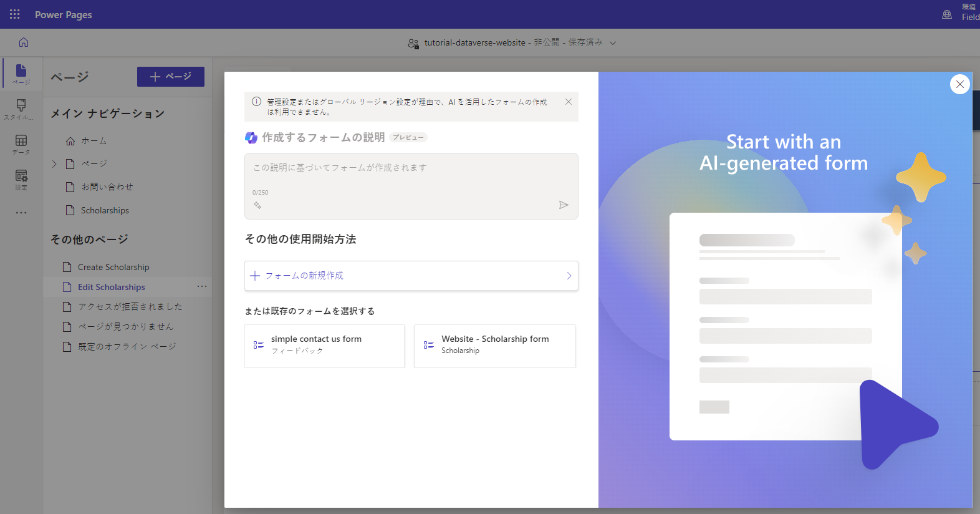The width and height of the screenshot is (980, 514).
Task: Click form icon on simple contact us card
Action: tap(259, 345)
